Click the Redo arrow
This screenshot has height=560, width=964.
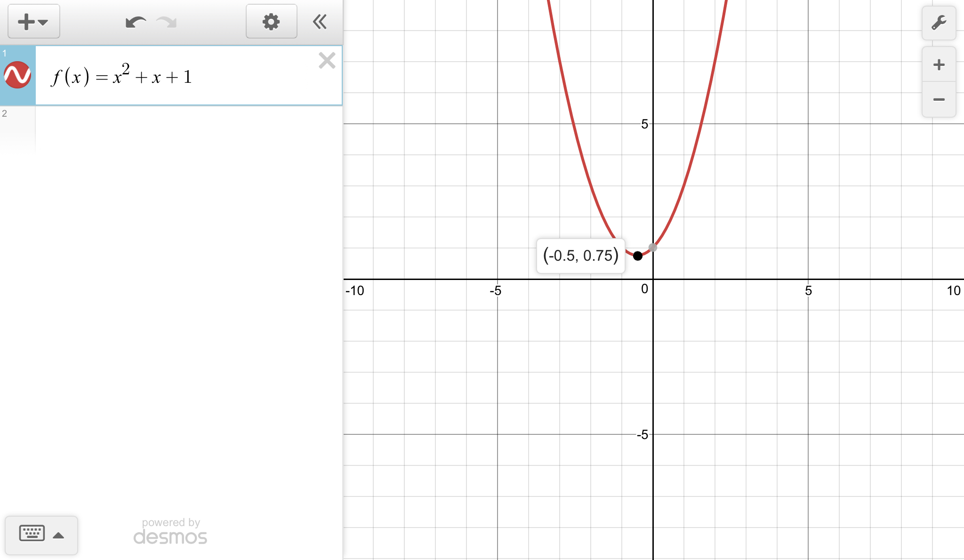167,22
